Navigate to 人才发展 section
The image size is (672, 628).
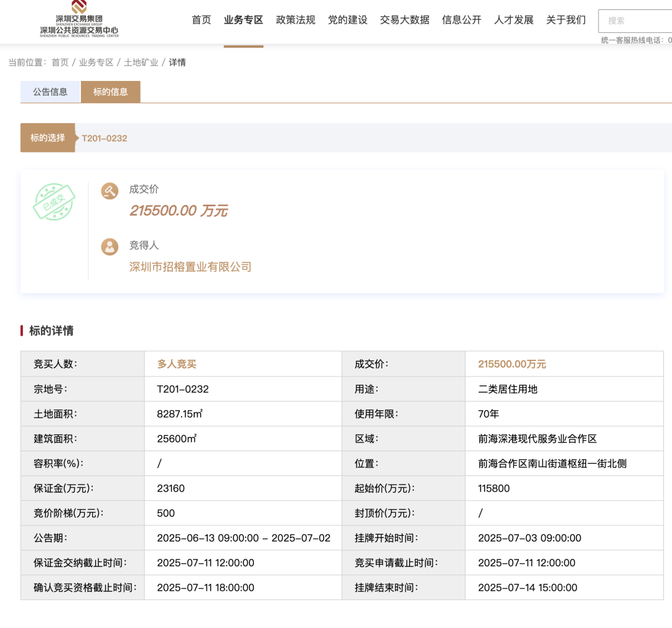[513, 20]
